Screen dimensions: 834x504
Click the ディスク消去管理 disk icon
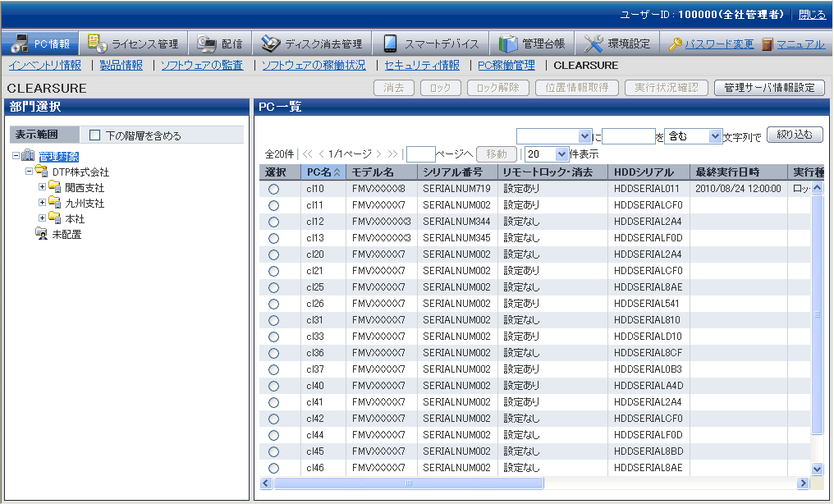tap(271, 44)
